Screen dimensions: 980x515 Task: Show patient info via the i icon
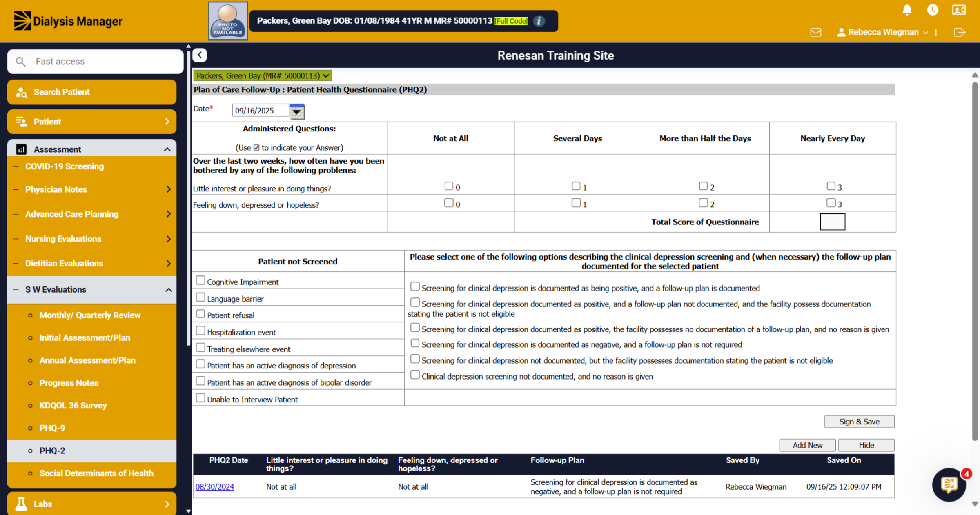[x=539, y=21]
